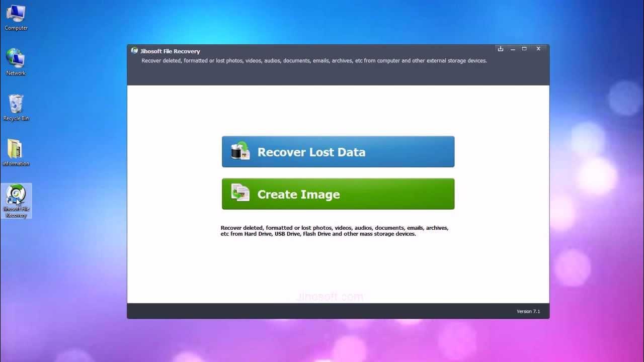644x362 pixels.
Task: Select the information folder icon
Action: 16,153
